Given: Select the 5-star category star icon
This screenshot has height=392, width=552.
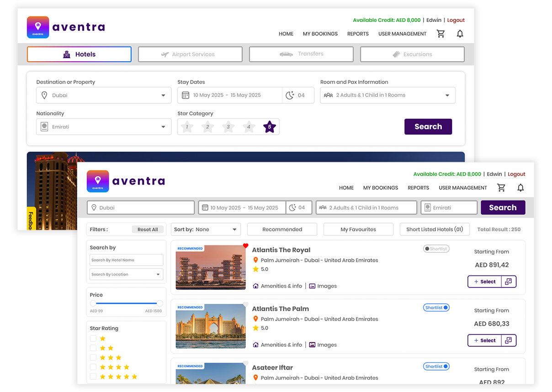Looking at the screenshot, I should click(270, 127).
